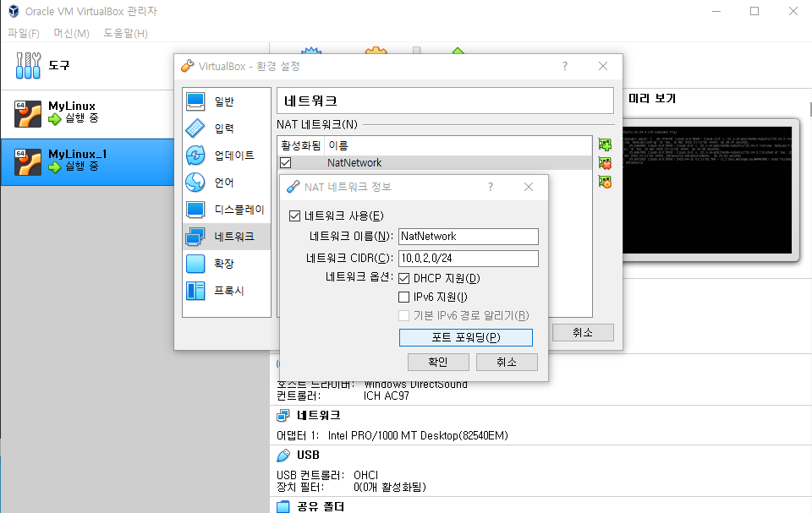Open 확장 (Extensions) settings section
This screenshot has height=513, width=812.
tap(227, 264)
